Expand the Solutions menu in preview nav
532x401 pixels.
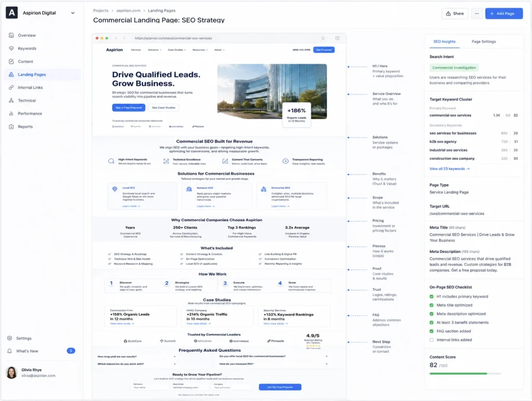pyautogui.click(x=155, y=50)
